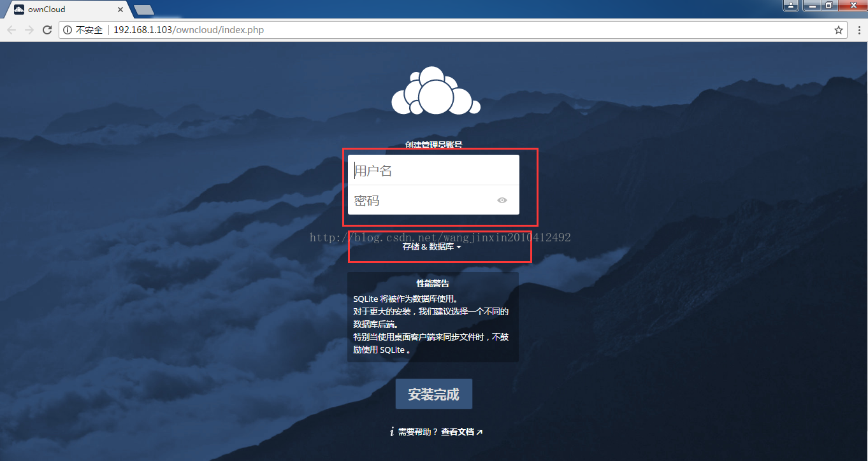Click the ownCloud tab favicon
The width and height of the screenshot is (868, 461).
[19, 10]
